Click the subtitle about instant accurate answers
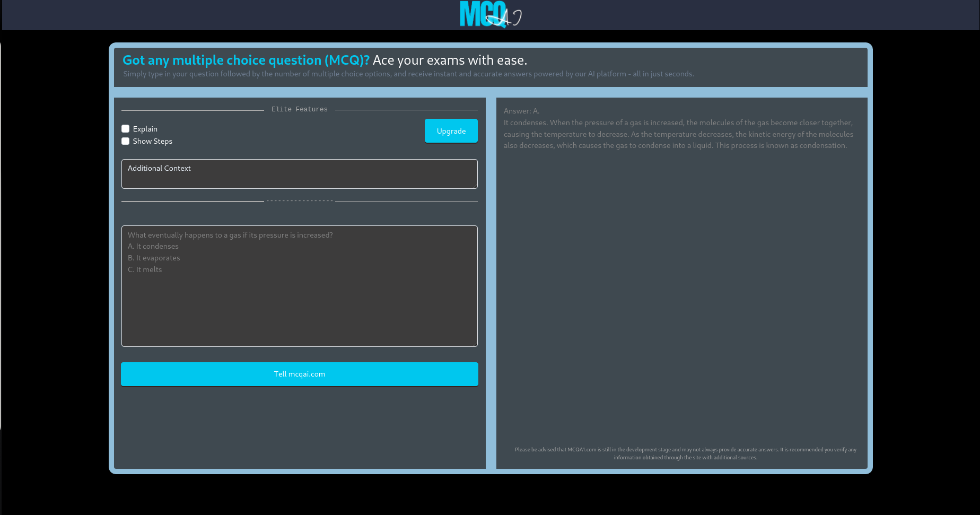Viewport: 980px width, 515px height. pos(408,74)
